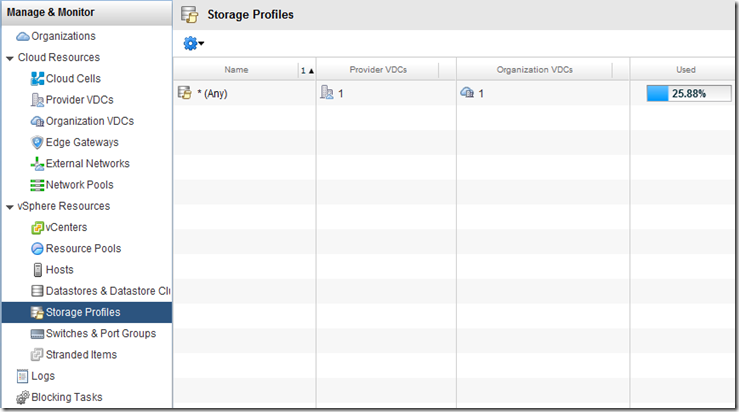
Task: Click the Network Pools icon
Action: [x=38, y=185]
